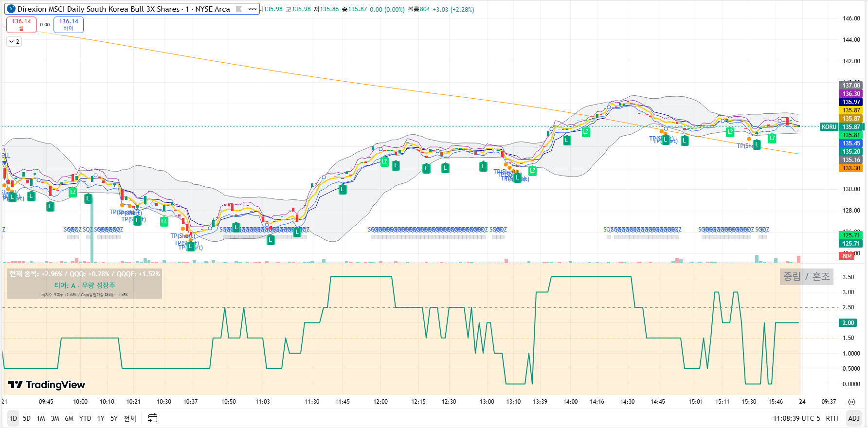Click the red volume 804 label
The height and width of the screenshot is (428, 868).
click(x=847, y=256)
